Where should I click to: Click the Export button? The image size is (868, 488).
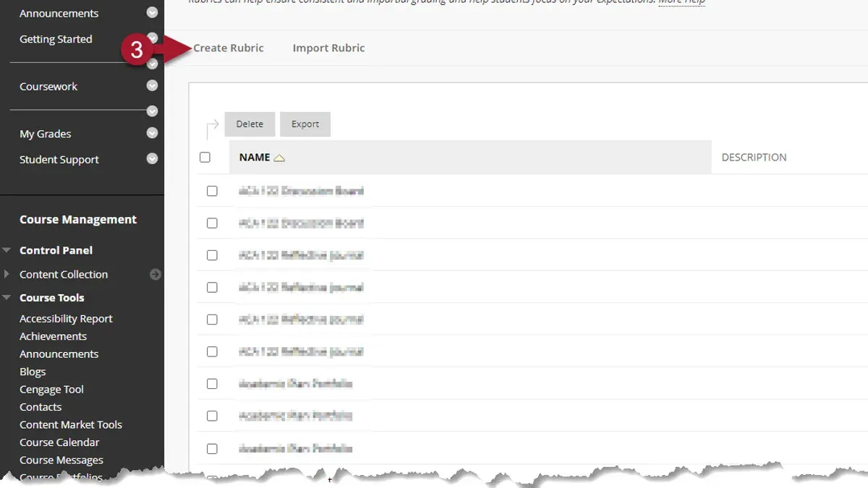pyautogui.click(x=305, y=124)
